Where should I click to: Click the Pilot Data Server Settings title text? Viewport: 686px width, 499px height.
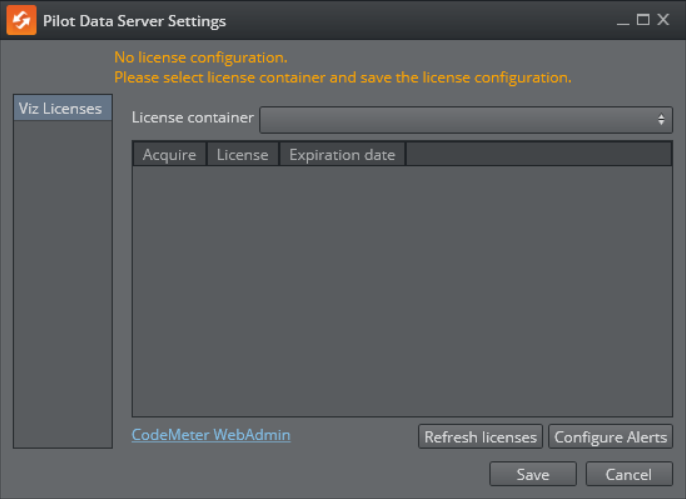point(134,21)
